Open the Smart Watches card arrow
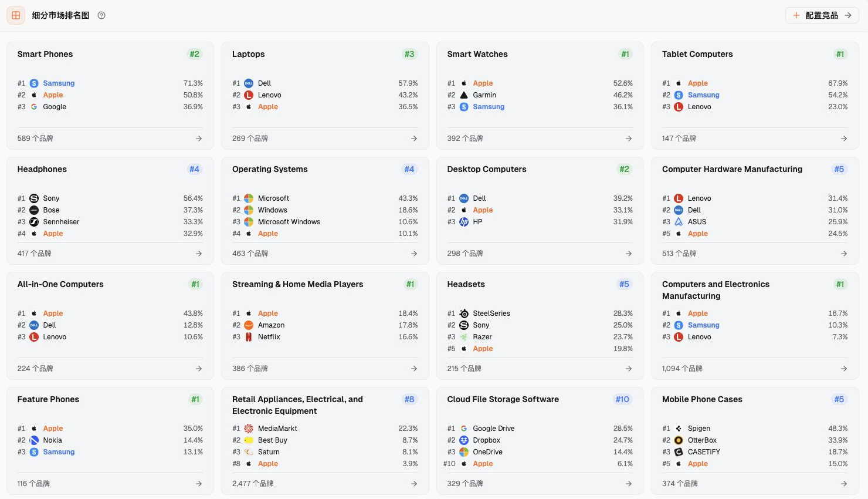 point(629,139)
